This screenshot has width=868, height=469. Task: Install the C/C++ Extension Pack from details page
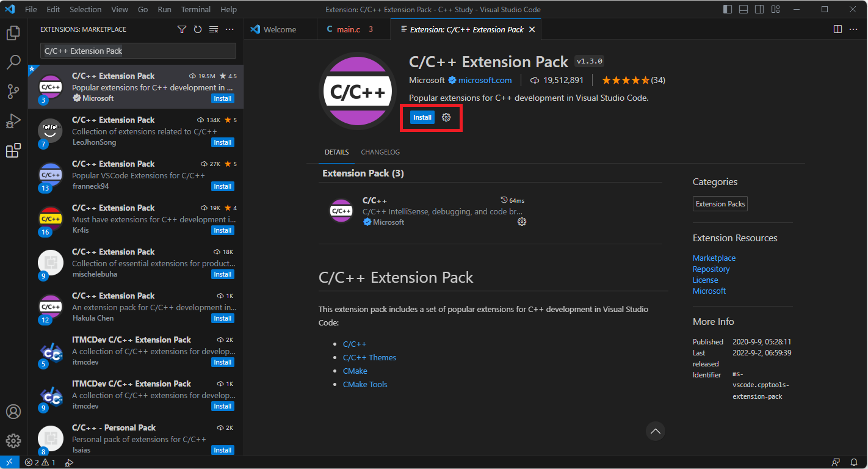(x=422, y=117)
